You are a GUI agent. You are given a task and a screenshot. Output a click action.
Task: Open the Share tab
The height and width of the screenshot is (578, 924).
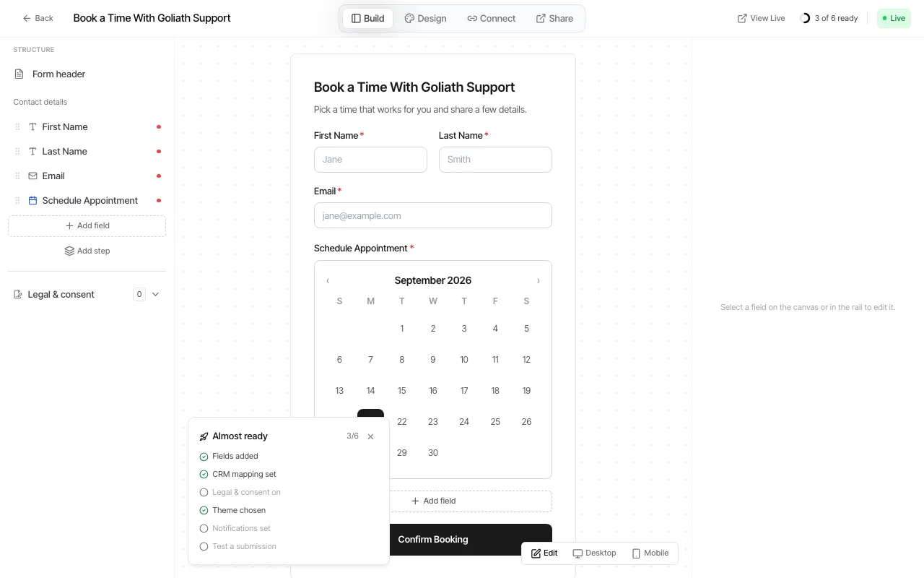click(x=554, y=18)
